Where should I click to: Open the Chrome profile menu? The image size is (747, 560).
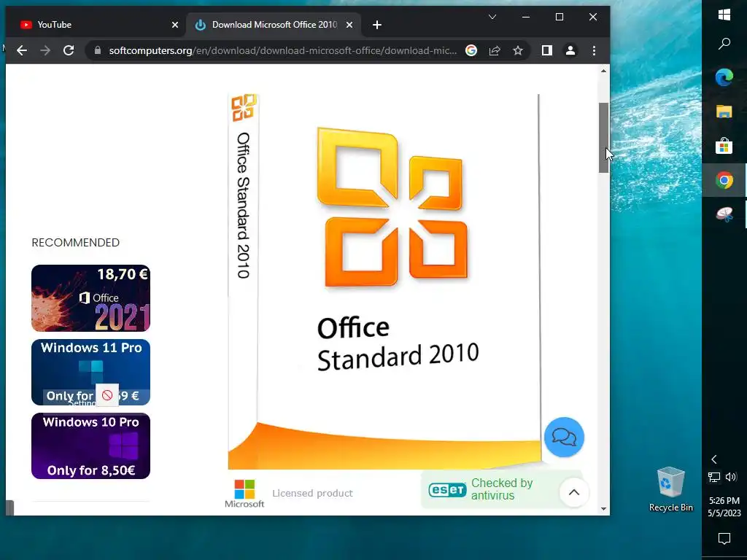click(x=570, y=50)
